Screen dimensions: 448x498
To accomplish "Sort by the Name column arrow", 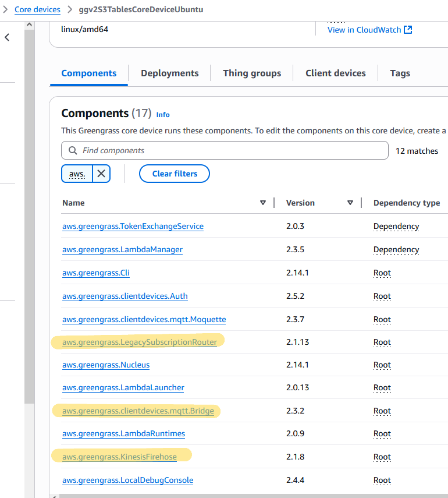I will click(x=263, y=203).
